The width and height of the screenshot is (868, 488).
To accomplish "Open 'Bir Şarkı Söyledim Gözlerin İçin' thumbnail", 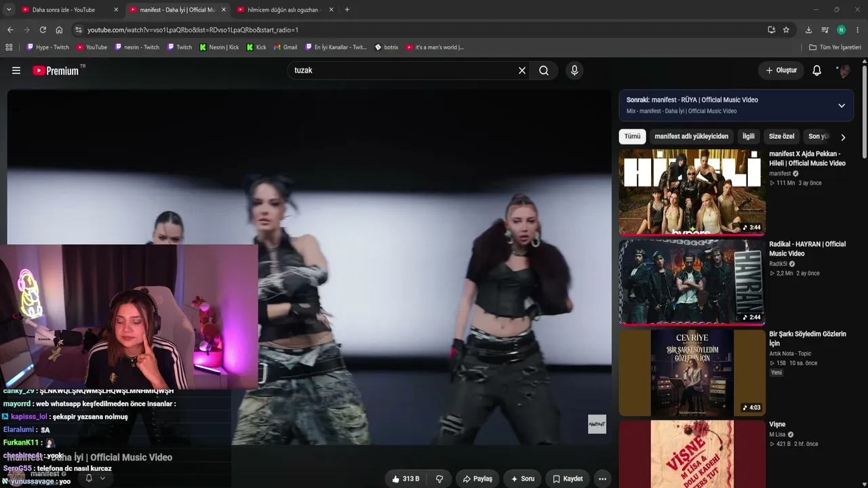I will pos(692,372).
